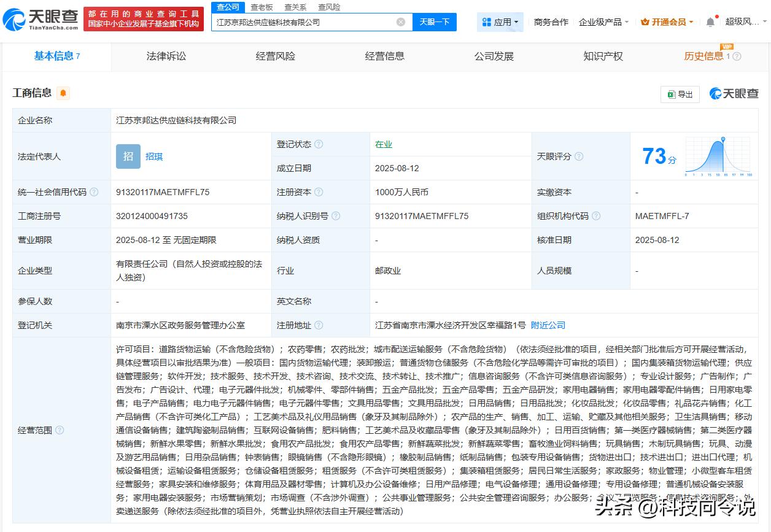Viewport: 771px width, 532px height.
Task: Switch to the 查风险 search tab
Action: coord(329,7)
